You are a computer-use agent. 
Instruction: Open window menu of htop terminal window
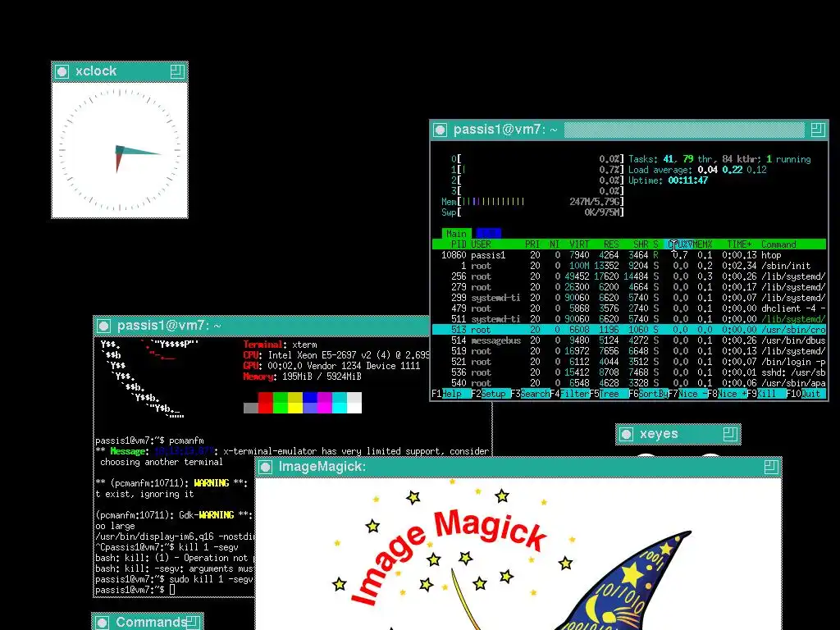pyautogui.click(x=441, y=130)
